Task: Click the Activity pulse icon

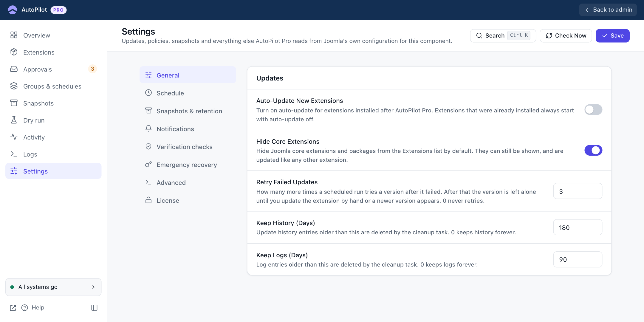Action: [14, 137]
